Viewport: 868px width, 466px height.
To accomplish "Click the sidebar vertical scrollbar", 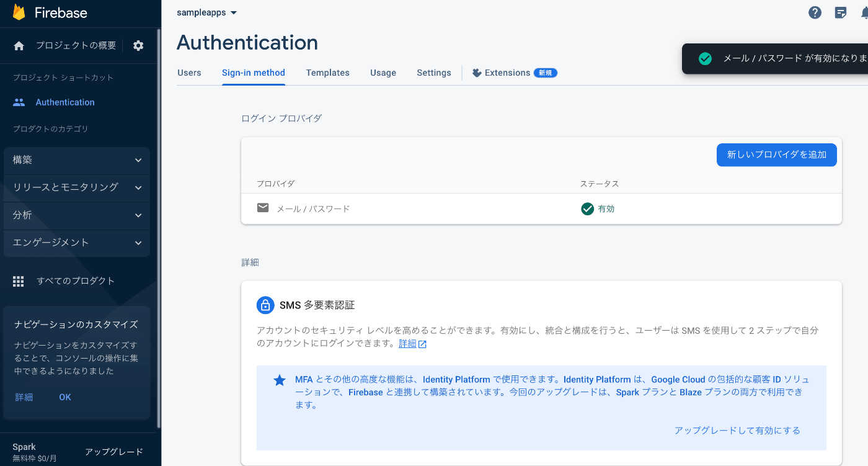I will coord(159,228).
